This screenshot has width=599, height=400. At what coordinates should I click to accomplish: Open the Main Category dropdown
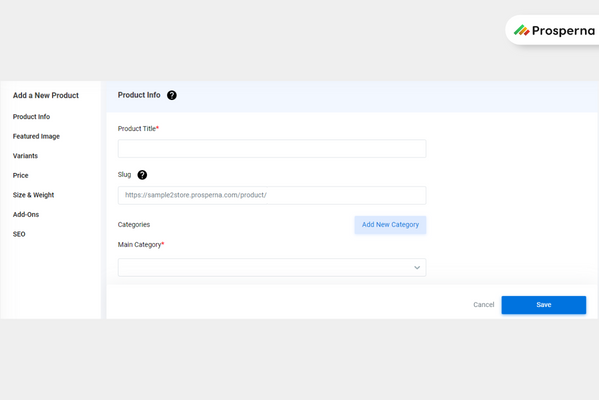point(272,267)
